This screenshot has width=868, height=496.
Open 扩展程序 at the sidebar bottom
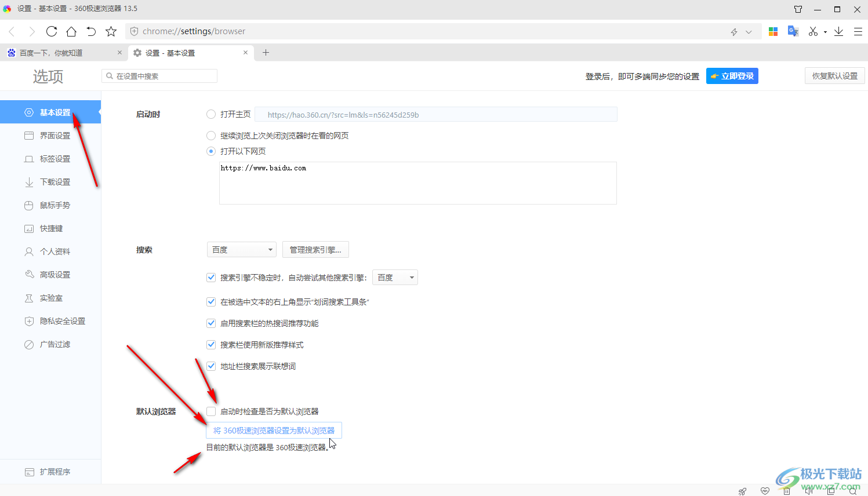pos(50,472)
